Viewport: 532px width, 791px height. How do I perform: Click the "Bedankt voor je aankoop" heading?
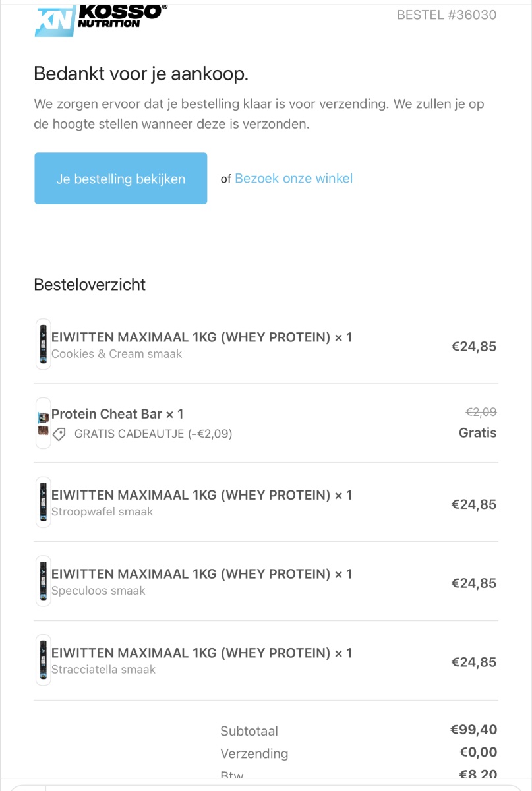141,74
